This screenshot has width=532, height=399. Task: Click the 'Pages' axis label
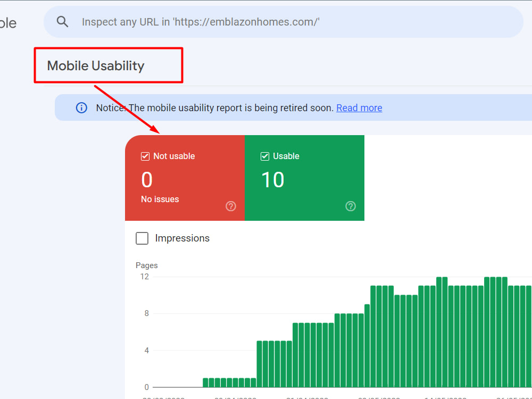[147, 265]
